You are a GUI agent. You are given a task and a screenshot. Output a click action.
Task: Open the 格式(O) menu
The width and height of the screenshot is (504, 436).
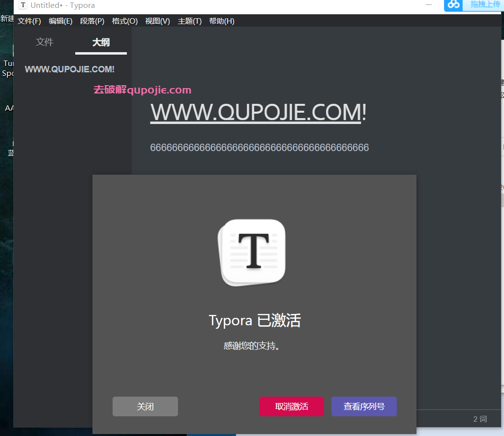coord(125,21)
